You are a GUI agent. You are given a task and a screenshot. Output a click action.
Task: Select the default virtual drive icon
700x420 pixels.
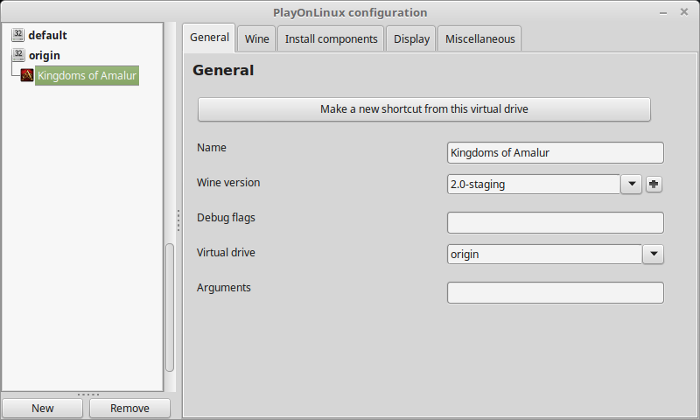[18, 35]
